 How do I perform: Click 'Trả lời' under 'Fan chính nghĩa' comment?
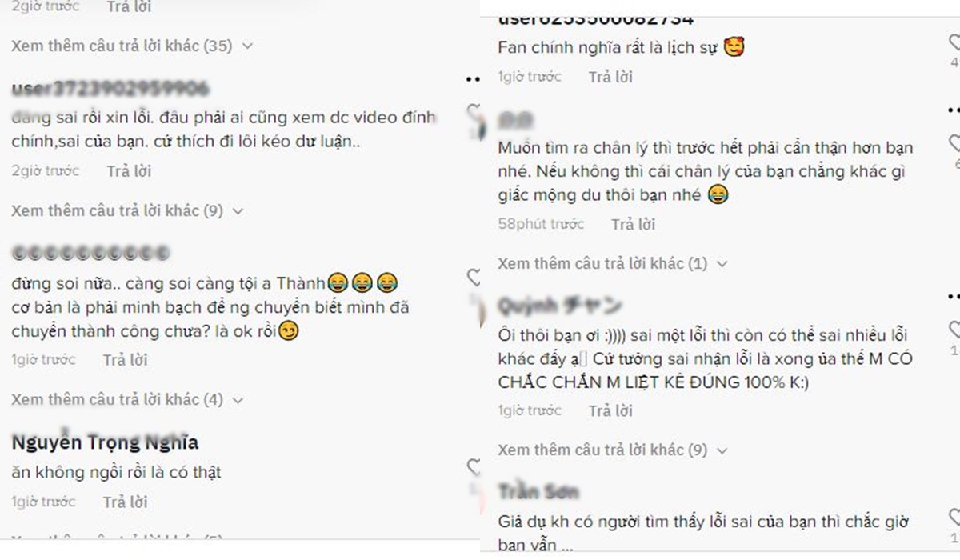click(x=610, y=77)
